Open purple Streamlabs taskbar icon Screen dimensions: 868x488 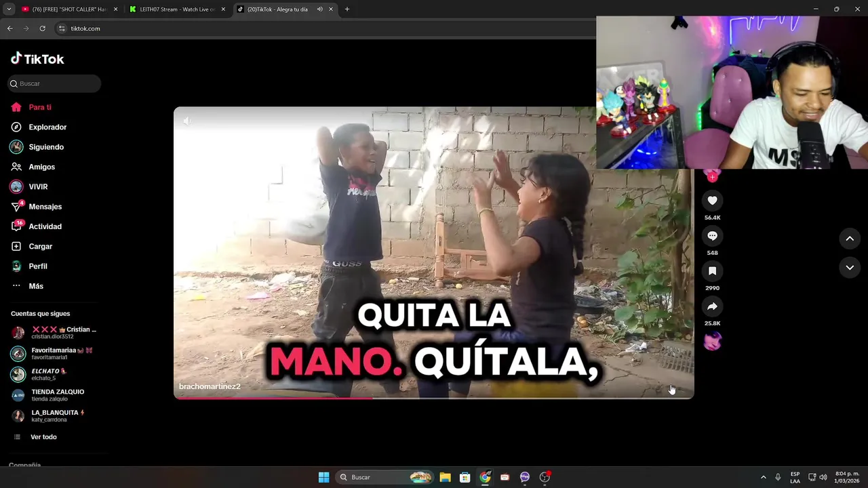[x=525, y=477]
